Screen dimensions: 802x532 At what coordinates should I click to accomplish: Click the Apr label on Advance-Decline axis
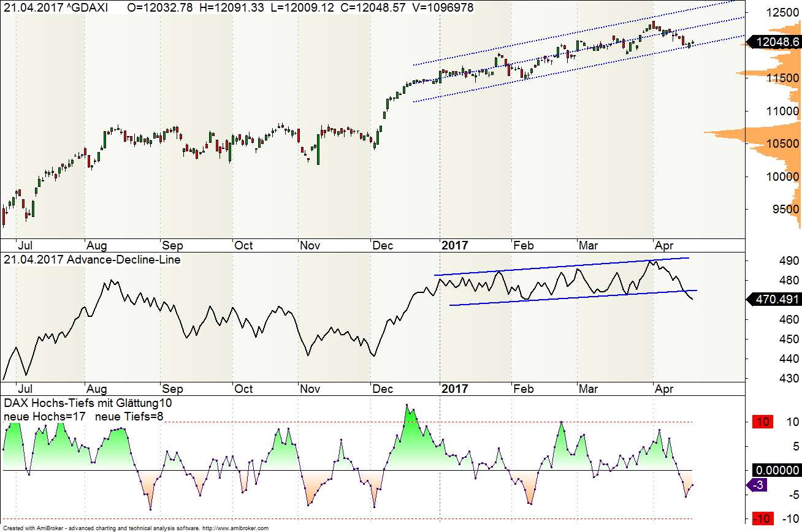pyautogui.click(x=665, y=389)
